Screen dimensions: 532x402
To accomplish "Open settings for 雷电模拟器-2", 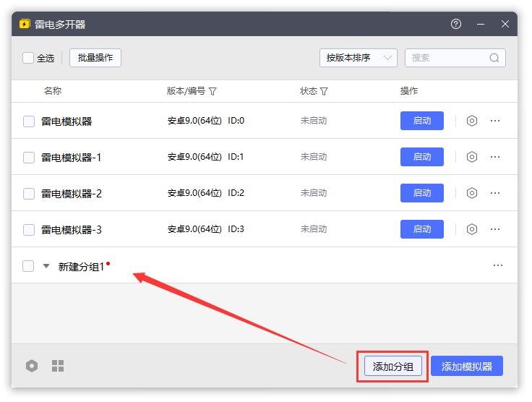I will click(x=471, y=193).
